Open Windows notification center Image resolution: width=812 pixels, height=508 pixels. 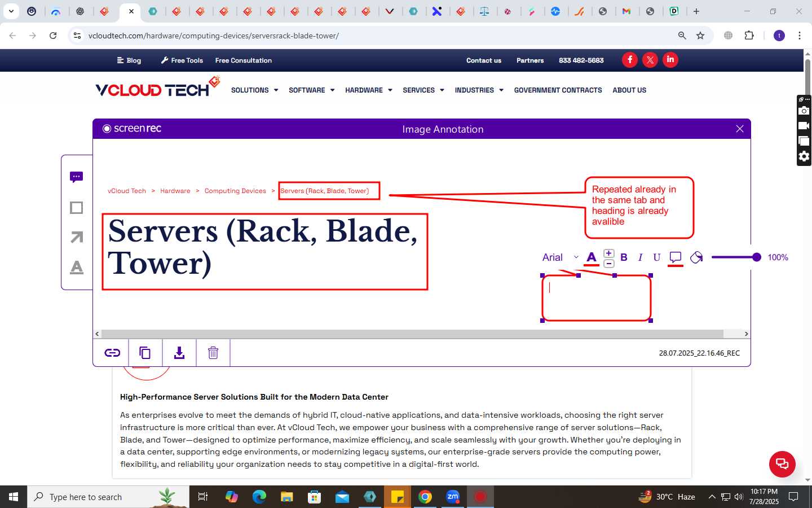pyautogui.click(x=793, y=497)
